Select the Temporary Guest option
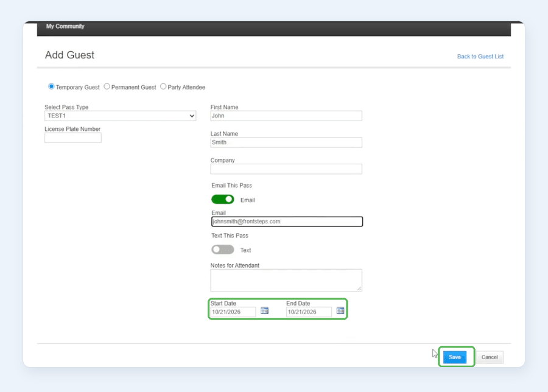The height and width of the screenshot is (392, 548). pyautogui.click(x=51, y=86)
